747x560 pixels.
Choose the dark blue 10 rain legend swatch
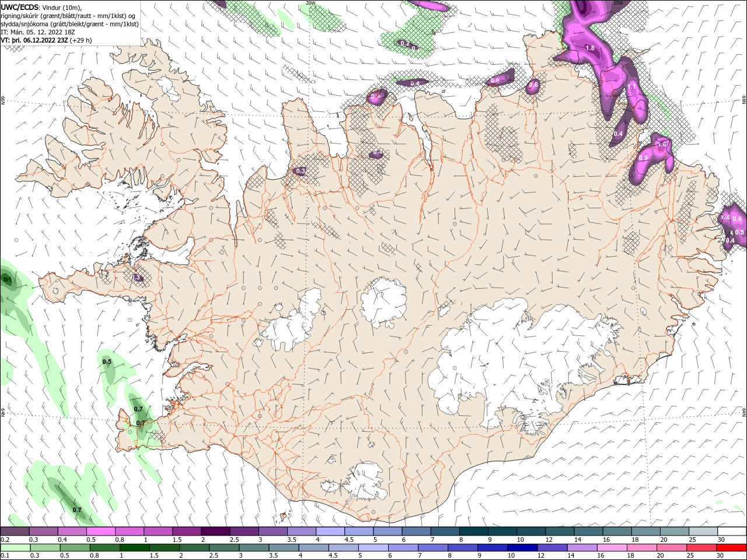(522, 548)
